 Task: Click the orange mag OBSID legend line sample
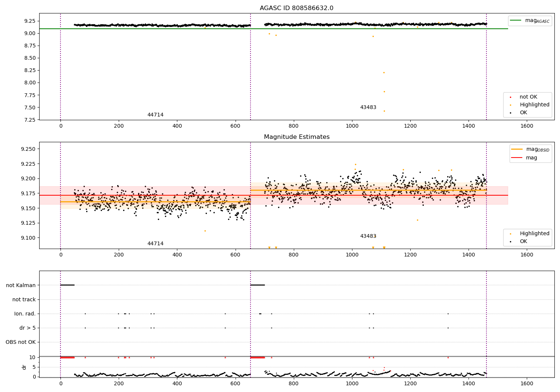tap(516, 149)
